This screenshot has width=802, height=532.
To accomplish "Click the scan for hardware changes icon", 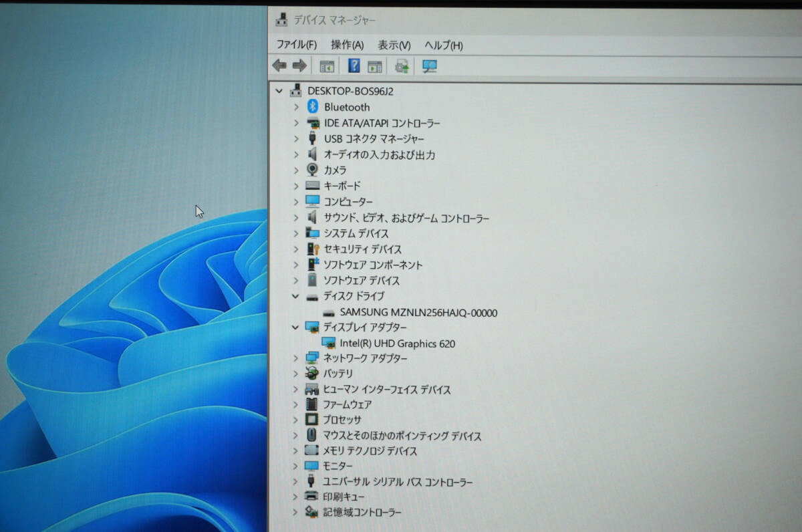I will click(429, 66).
